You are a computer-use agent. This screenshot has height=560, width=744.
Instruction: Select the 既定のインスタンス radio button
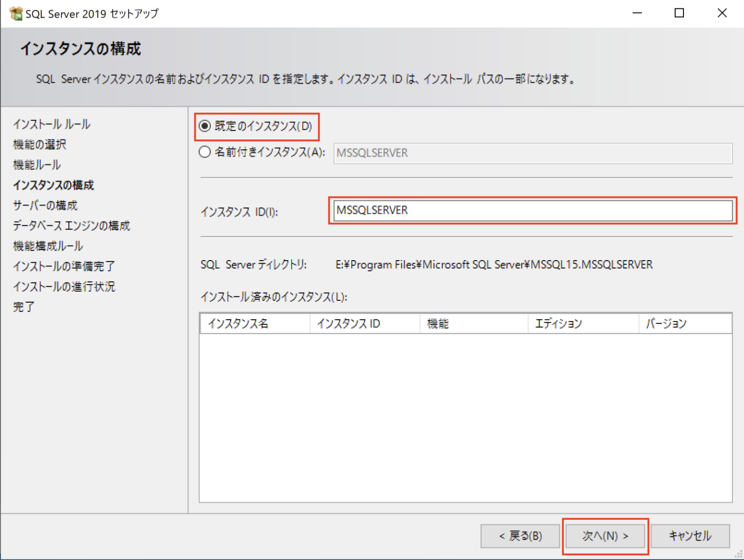click(204, 127)
